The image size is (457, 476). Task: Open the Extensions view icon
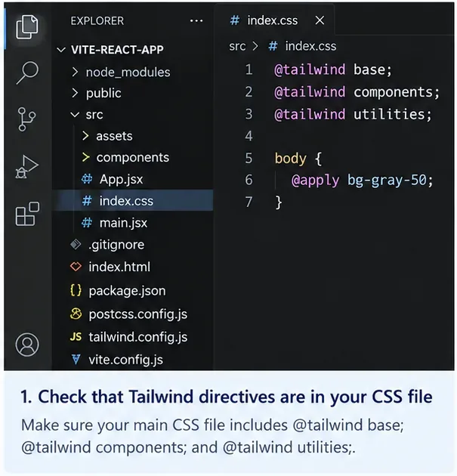click(27, 214)
